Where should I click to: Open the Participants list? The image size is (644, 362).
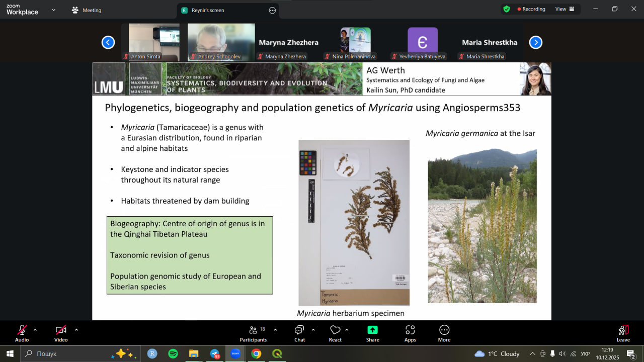(x=254, y=333)
